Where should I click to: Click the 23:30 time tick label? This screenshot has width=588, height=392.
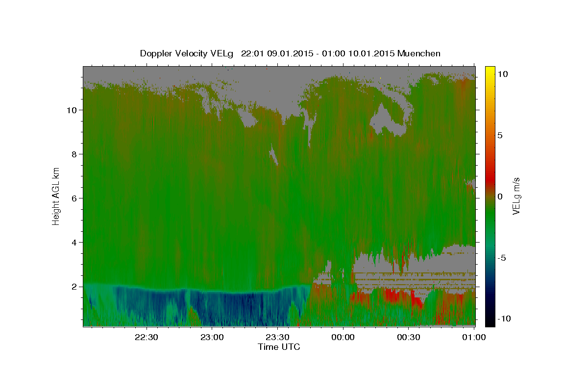click(277, 337)
